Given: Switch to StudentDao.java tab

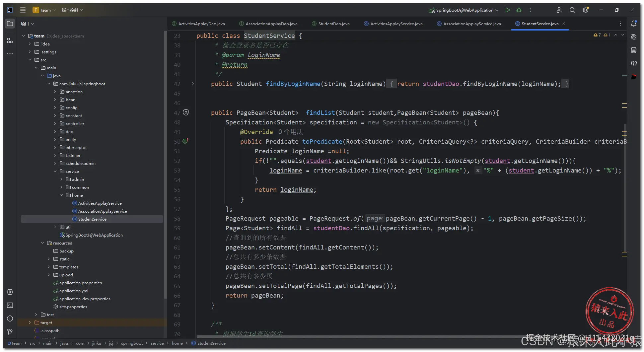Looking at the screenshot, I should click(x=331, y=24).
